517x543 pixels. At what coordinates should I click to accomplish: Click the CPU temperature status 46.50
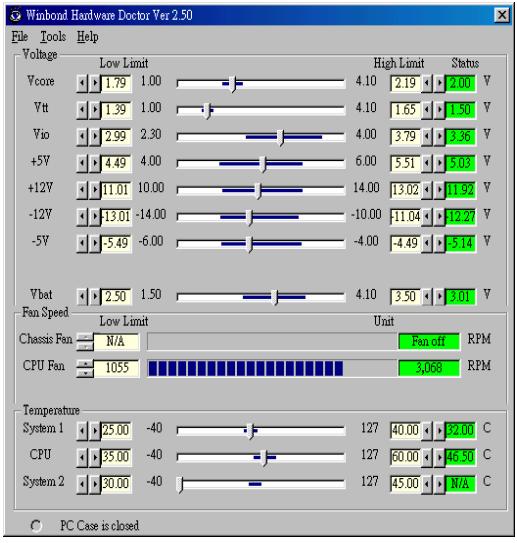pyautogui.click(x=460, y=457)
